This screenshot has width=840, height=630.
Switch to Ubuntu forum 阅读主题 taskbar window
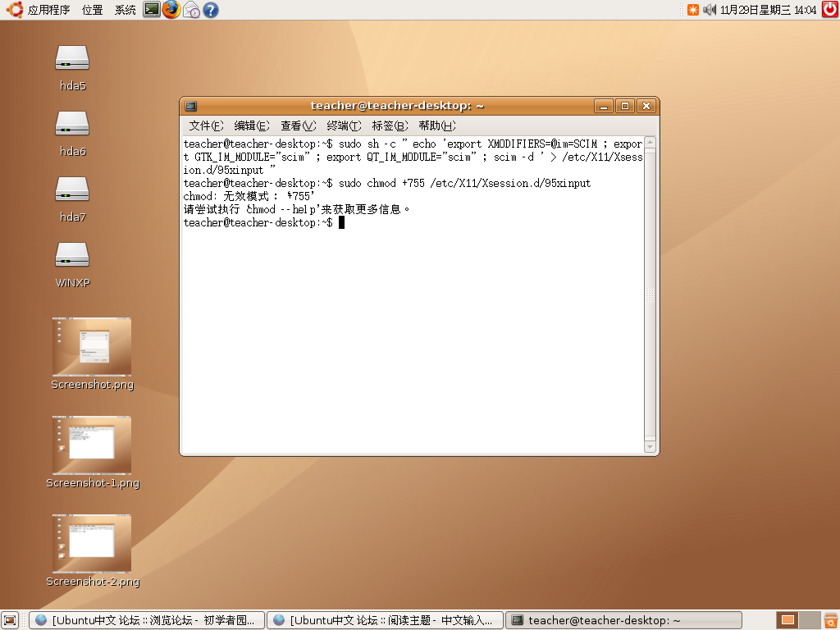coord(385,620)
